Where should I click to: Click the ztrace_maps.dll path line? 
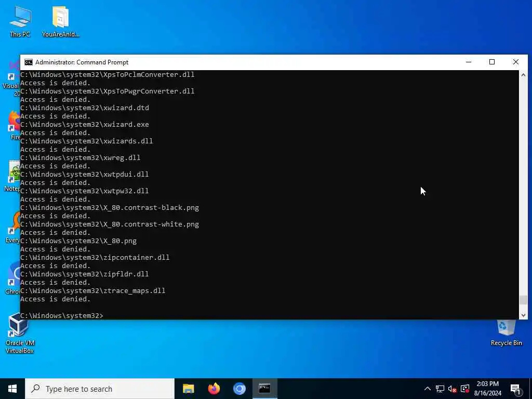click(x=93, y=291)
